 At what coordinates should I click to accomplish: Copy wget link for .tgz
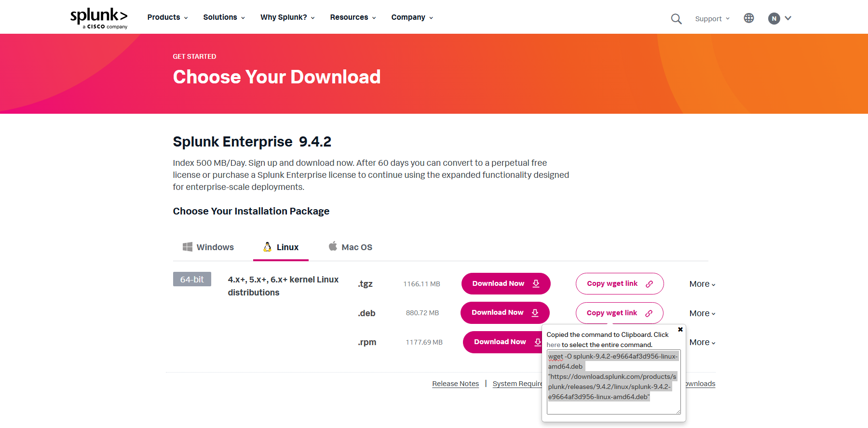point(620,283)
